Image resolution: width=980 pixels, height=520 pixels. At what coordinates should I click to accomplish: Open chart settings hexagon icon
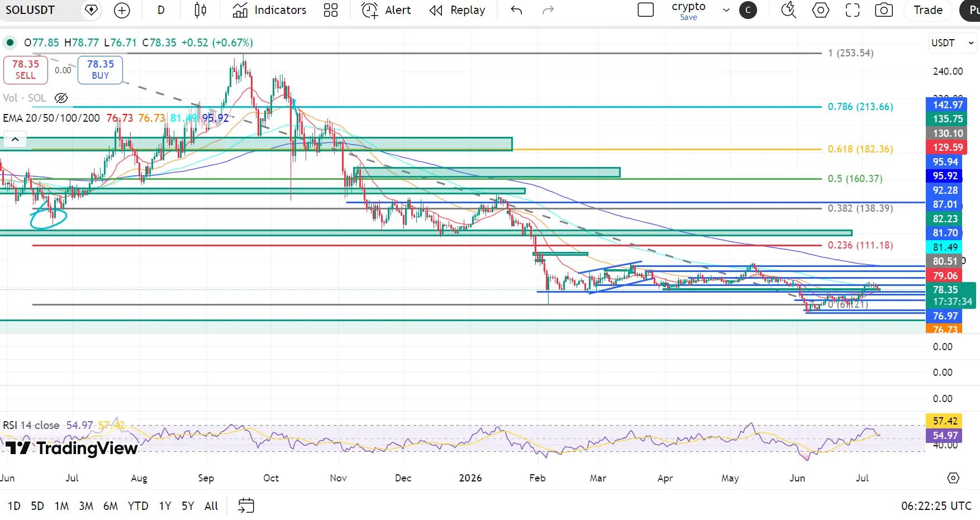tap(820, 10)
